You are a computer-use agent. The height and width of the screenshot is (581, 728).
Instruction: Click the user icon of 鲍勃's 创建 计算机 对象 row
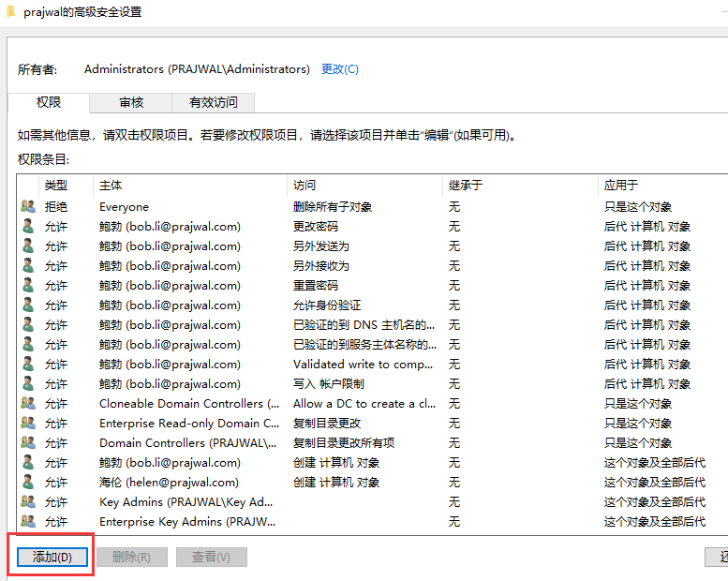click(x=28, y=463)
